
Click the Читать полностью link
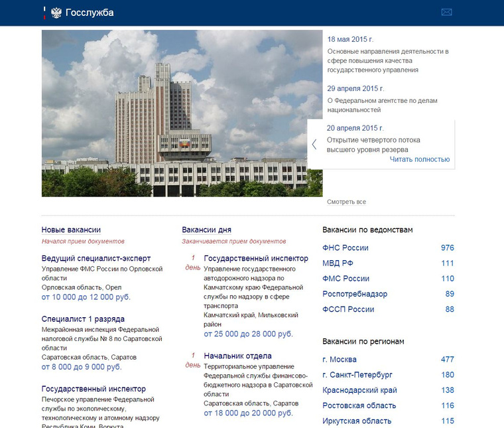coord(420,159)
